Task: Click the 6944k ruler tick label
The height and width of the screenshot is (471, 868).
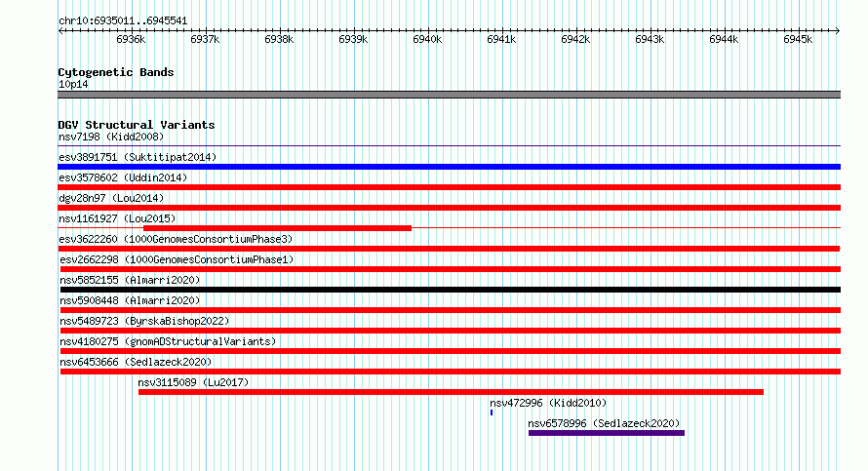Action: (x=724, y=39)
